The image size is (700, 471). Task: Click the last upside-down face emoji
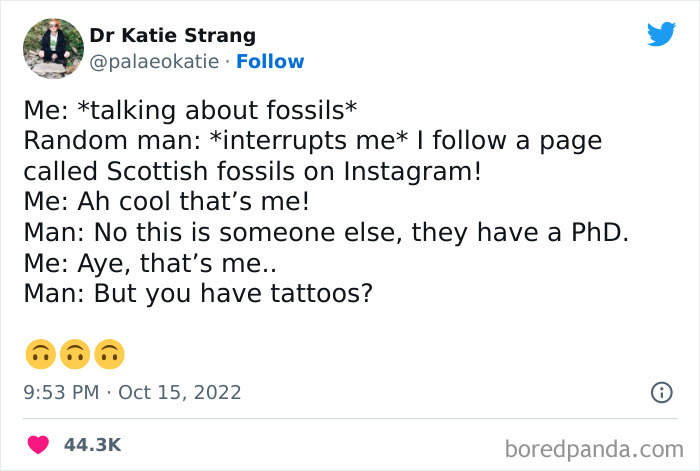click(x=110, y=354)
